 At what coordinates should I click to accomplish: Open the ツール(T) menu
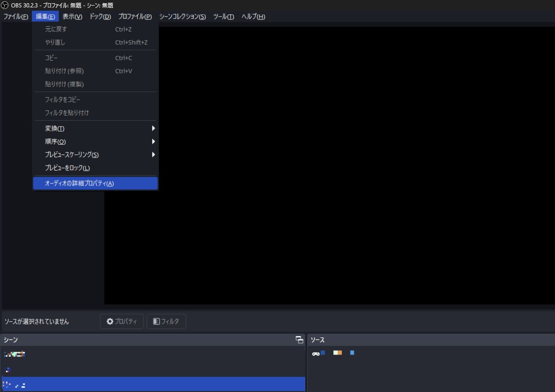tap(223, 17)
